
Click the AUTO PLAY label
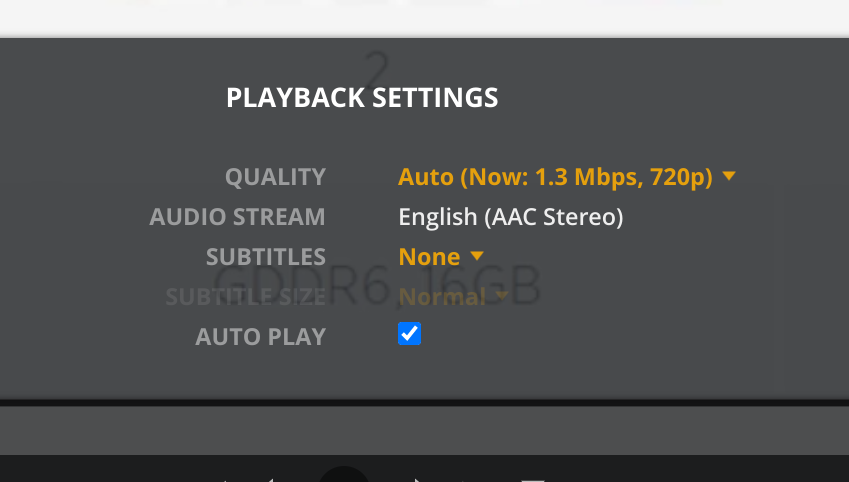pos(260,337)
